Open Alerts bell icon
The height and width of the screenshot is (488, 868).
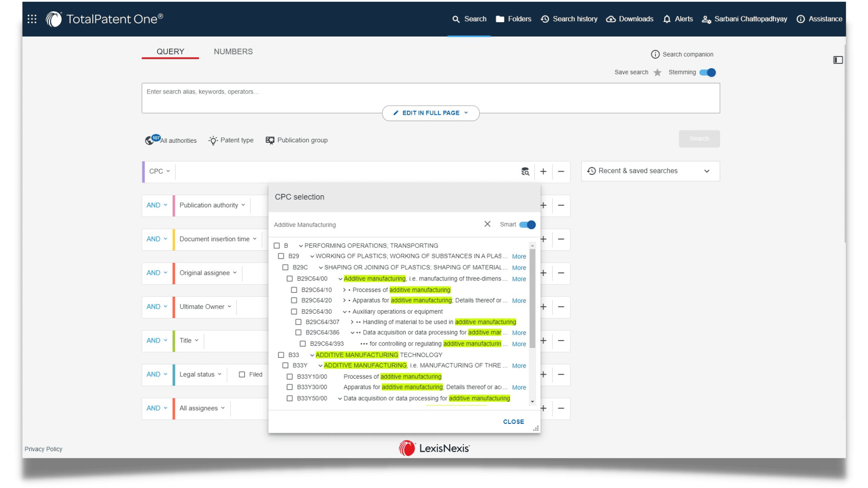pos(667,19)
